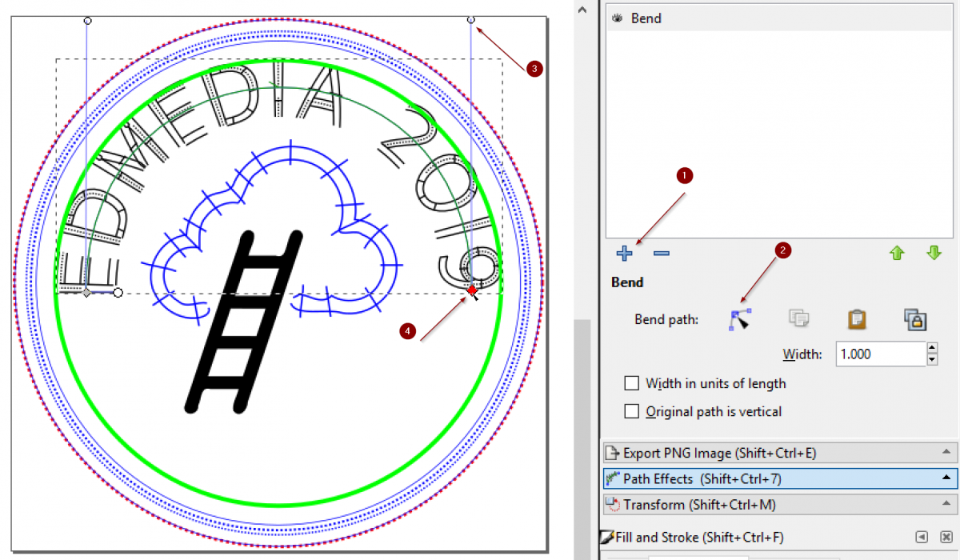Focus the Width value field
960x560 pixels.
point(880,354)
